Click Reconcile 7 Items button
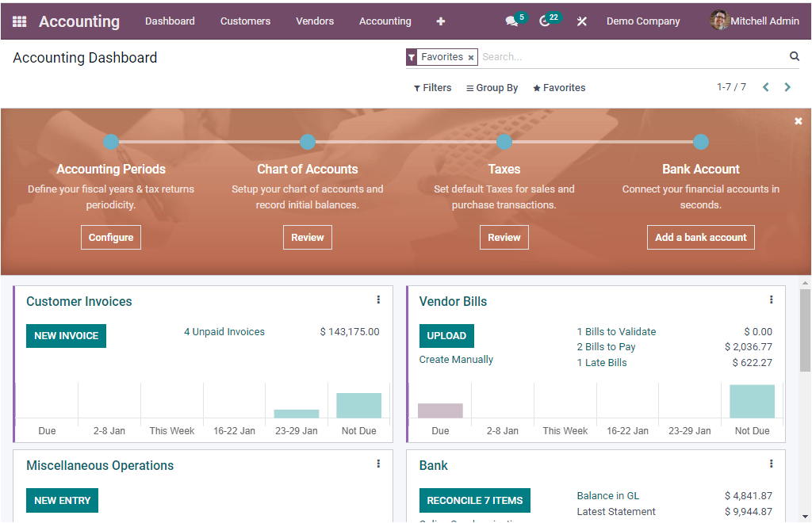This screenshot has width=812, height=523. click(474, 500)
